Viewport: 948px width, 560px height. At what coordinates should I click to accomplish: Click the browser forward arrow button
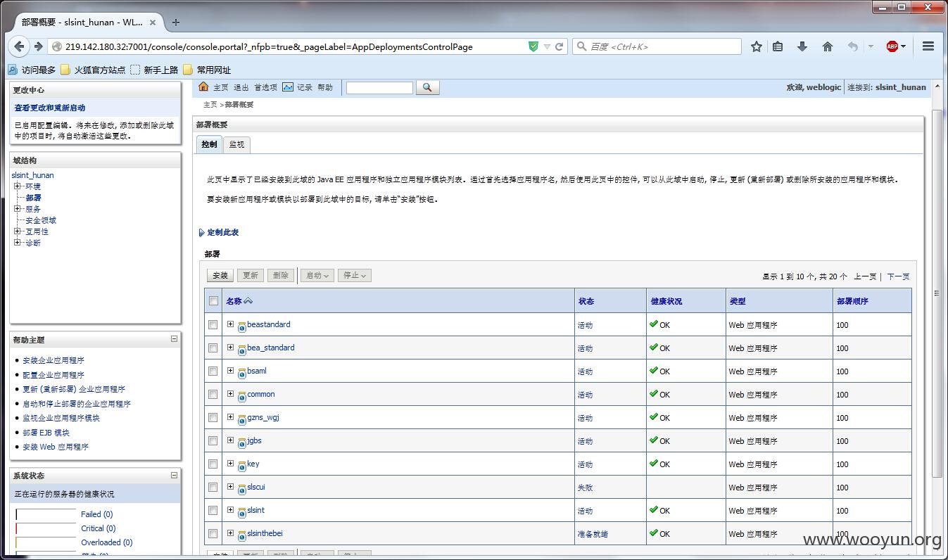click(38, 46)
